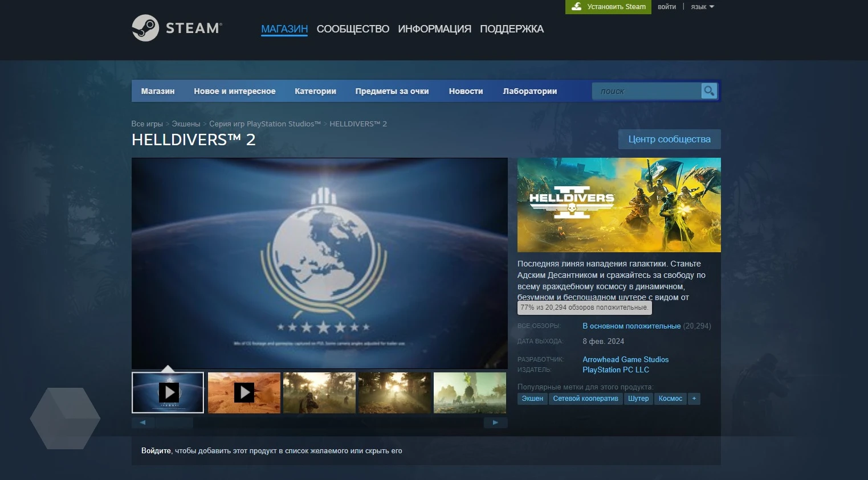Click Экшены breadcrumb
Image resolution: width=868 pixels, height=480 pixels.
click(186, 124)
